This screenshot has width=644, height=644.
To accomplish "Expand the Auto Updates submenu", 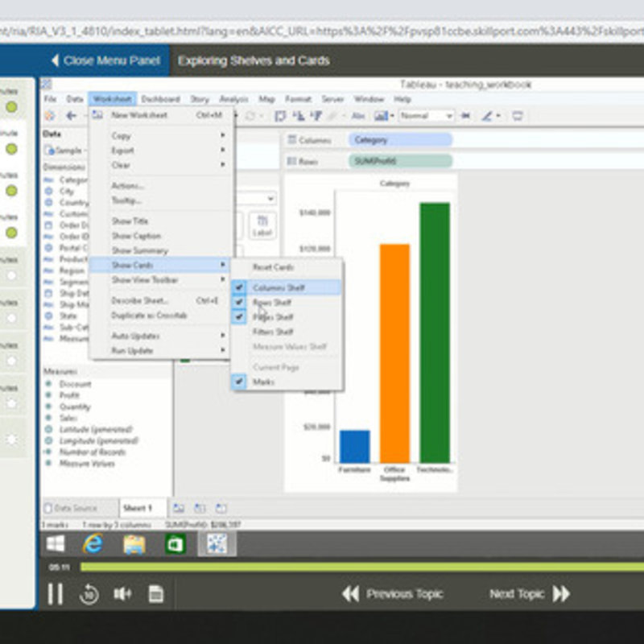I will [161, 336].
